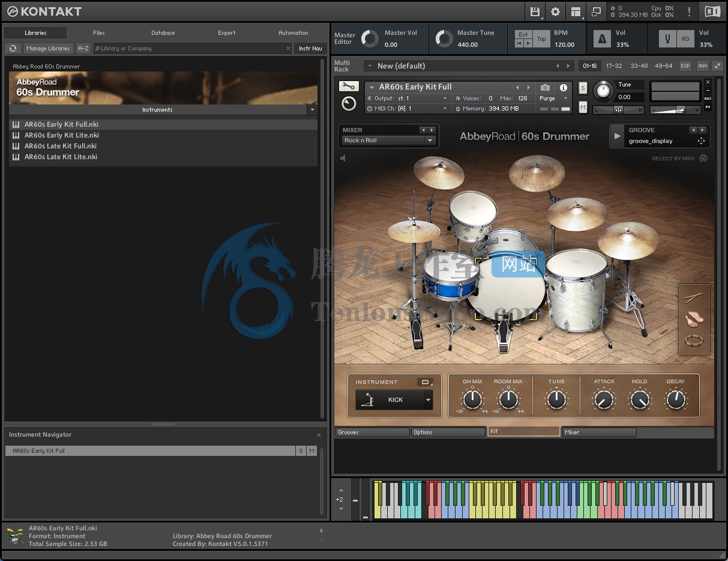The image size is (728, 561).
Task: Switch to the Grooves tab
Action: click(372, 432)
